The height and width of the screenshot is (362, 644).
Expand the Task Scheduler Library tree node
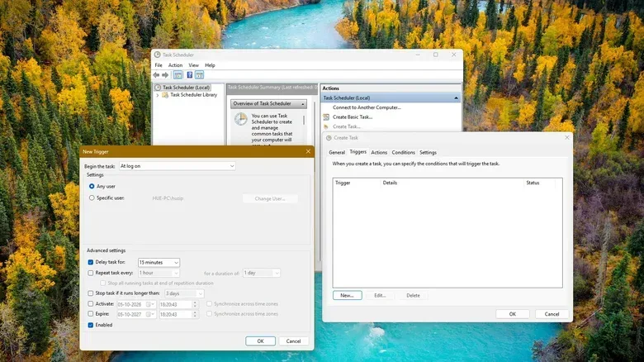pos(158,95)
